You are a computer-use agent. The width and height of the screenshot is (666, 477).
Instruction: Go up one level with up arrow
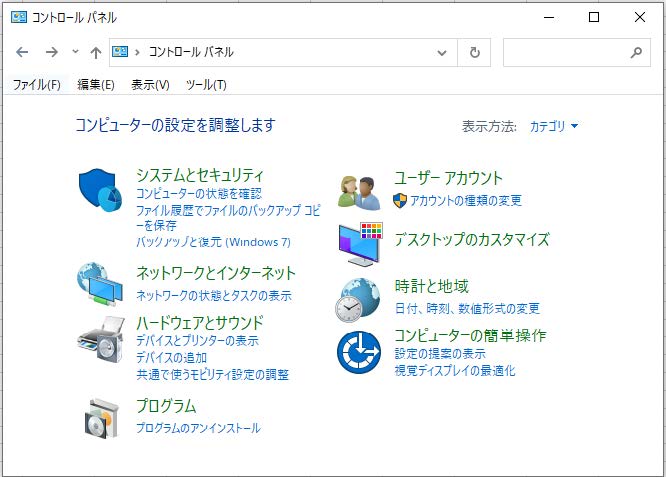[96, 53]
